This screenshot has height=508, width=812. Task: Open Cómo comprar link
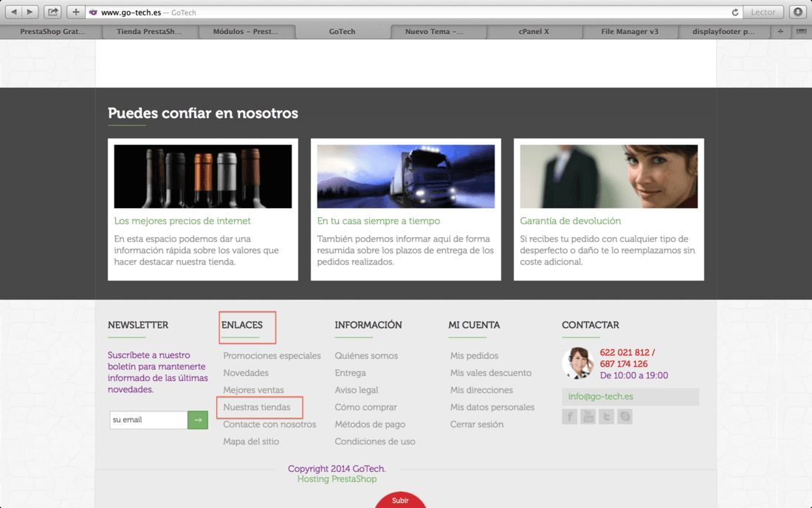[x=365, y=407]
